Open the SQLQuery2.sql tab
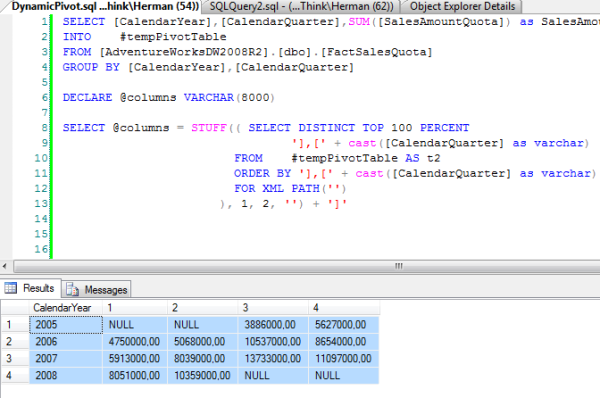The height and width of the screenshot is (398, 600). [301, 7]
